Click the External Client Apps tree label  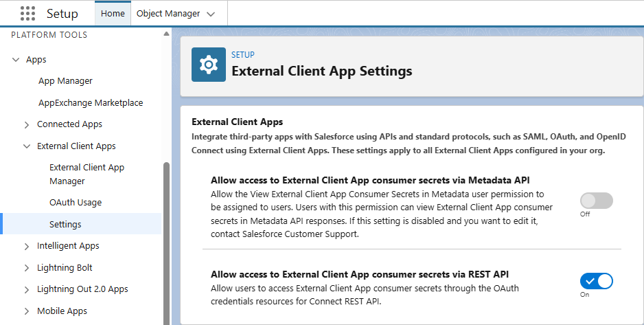[76, 146]
